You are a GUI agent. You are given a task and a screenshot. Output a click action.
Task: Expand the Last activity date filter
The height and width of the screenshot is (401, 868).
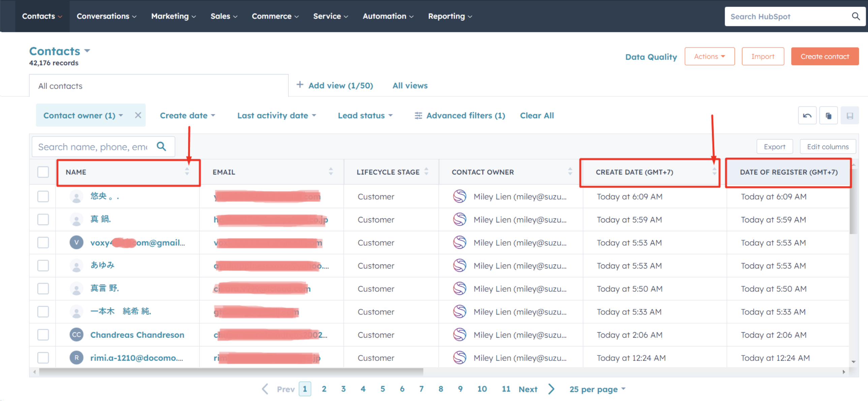[x=277, y=116]
